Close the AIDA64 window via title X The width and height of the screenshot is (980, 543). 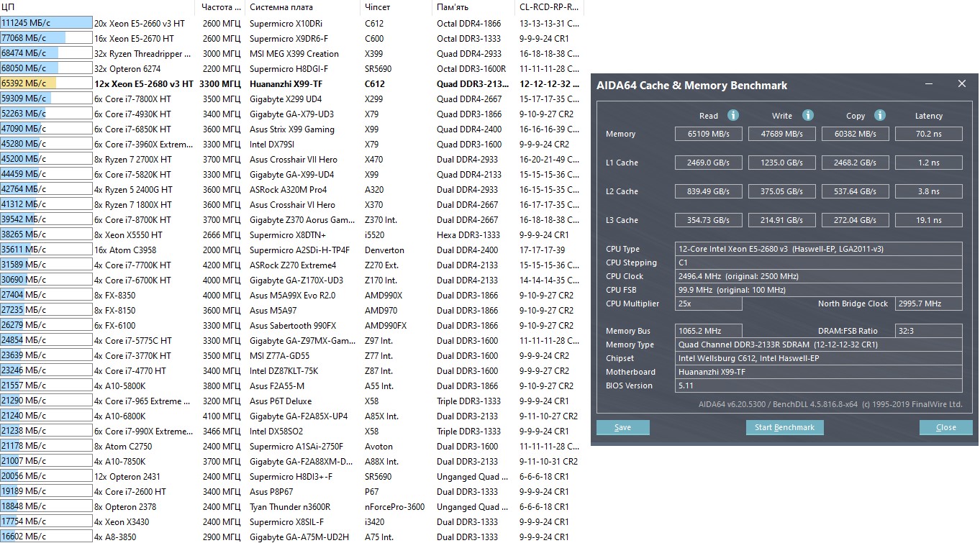pyautogui.click(x=962, y=84)
